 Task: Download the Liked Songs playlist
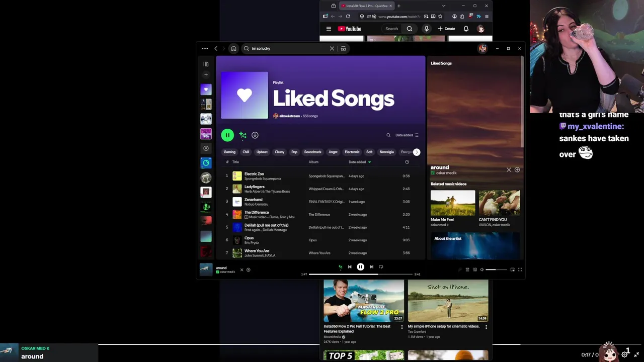click(x=255, y=135)
